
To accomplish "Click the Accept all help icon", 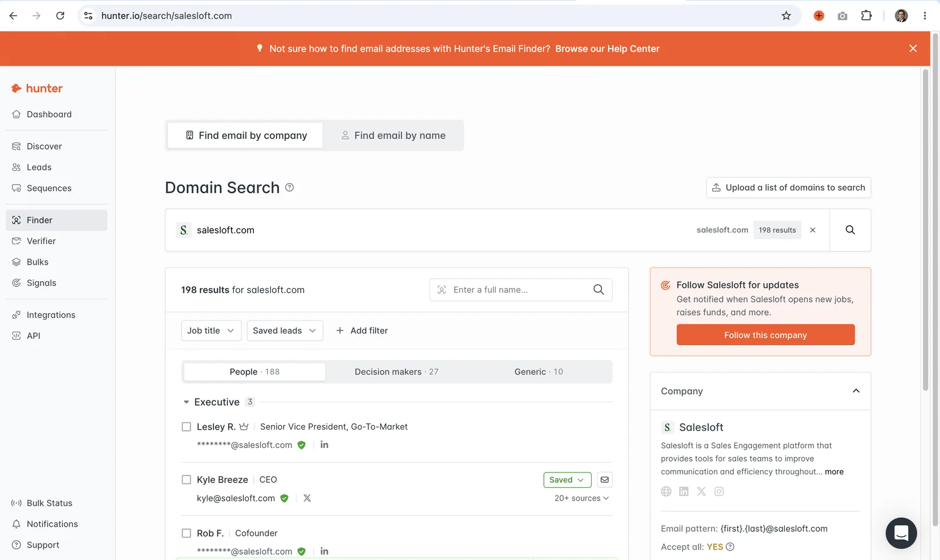I will coord(730,547).
